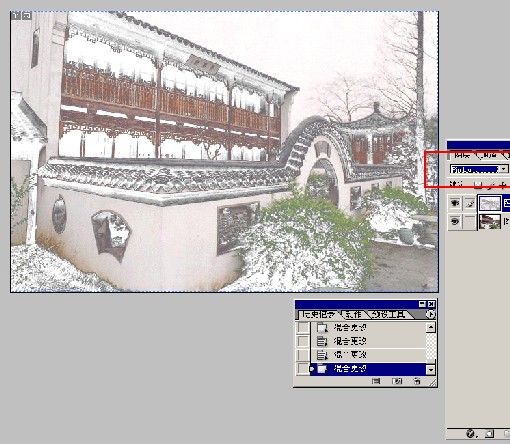The width and height of the screenshot is (510, 444).
Task: Enable the lock transparent pixels option
Action: (x=478, y=184)
